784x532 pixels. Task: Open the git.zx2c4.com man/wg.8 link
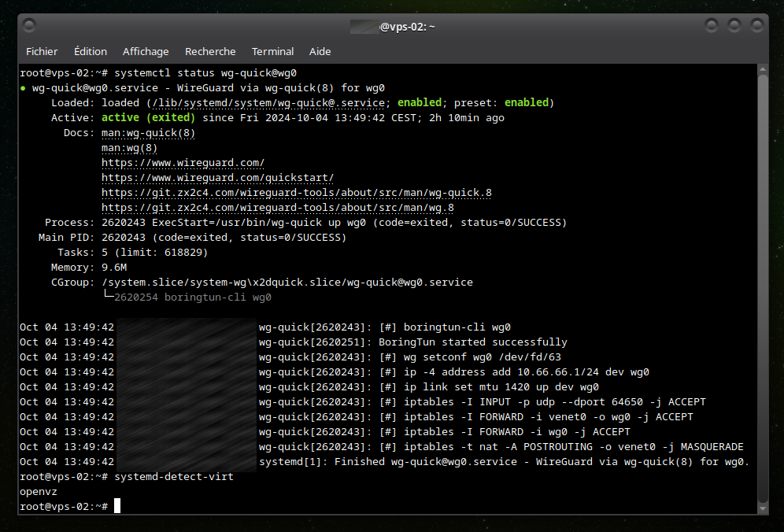[278, 208]
